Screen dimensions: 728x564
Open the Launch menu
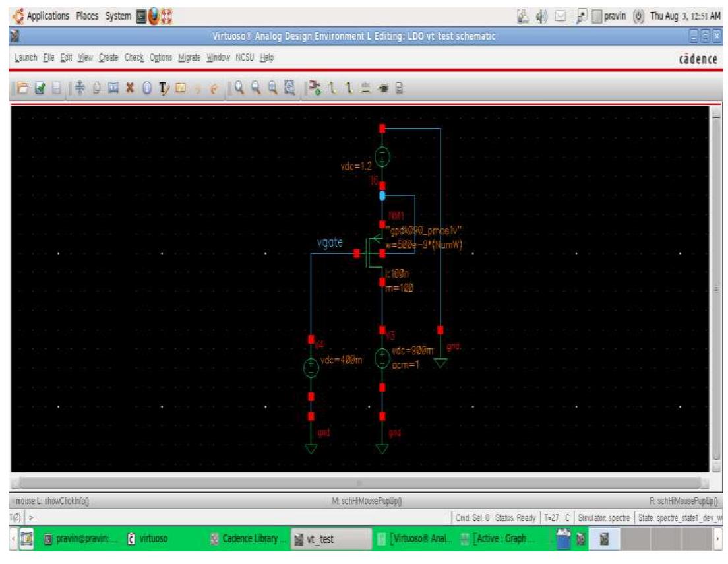pos(26,57)
